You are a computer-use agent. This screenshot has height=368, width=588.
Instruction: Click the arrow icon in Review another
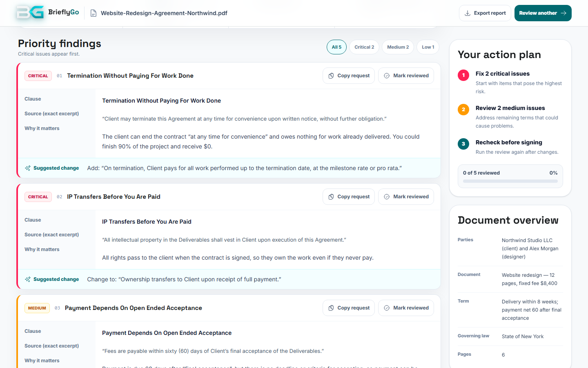[563, 13]
